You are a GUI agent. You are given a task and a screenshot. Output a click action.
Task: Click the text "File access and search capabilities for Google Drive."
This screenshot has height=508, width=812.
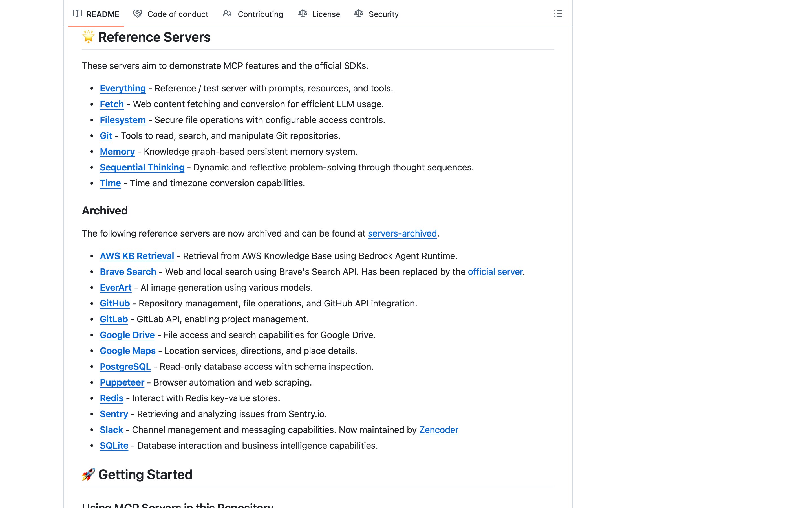(270, 335)
